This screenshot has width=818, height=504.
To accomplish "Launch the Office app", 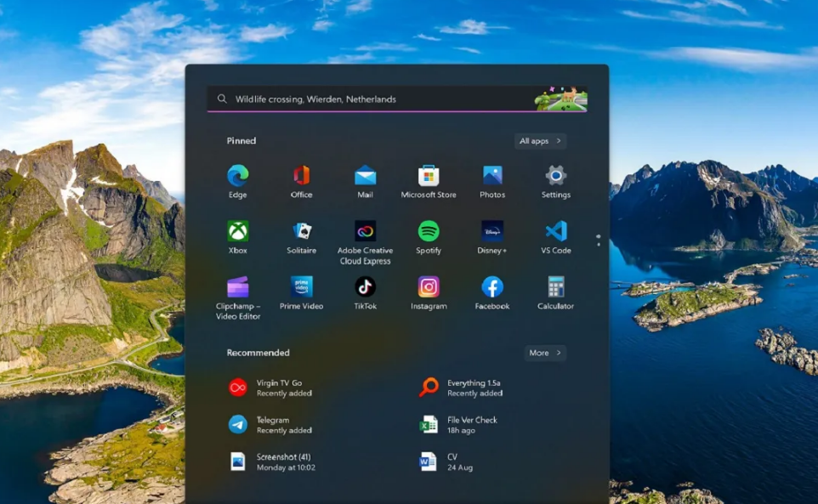I will click(x=302, y=181).
